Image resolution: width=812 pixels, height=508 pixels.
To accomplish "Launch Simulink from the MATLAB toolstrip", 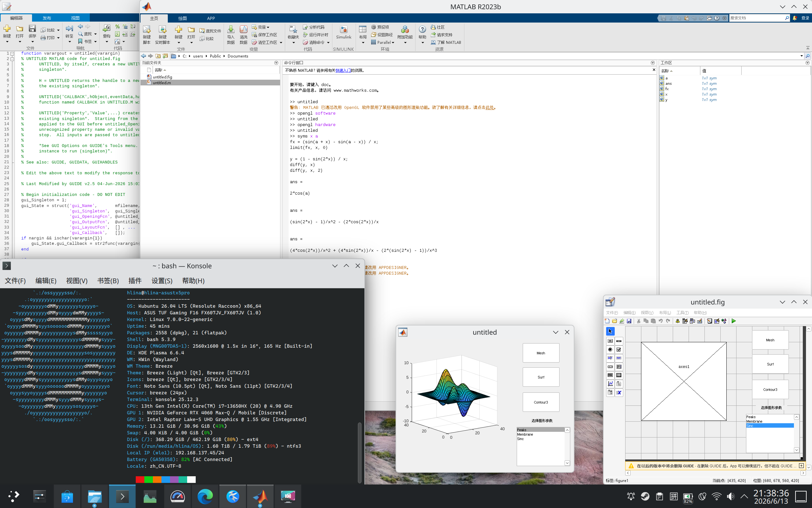I will point(344,32).
